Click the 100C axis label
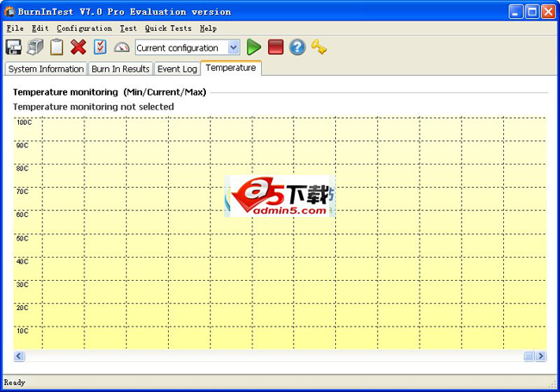This screenshot has width=560, height=392. 24,122
